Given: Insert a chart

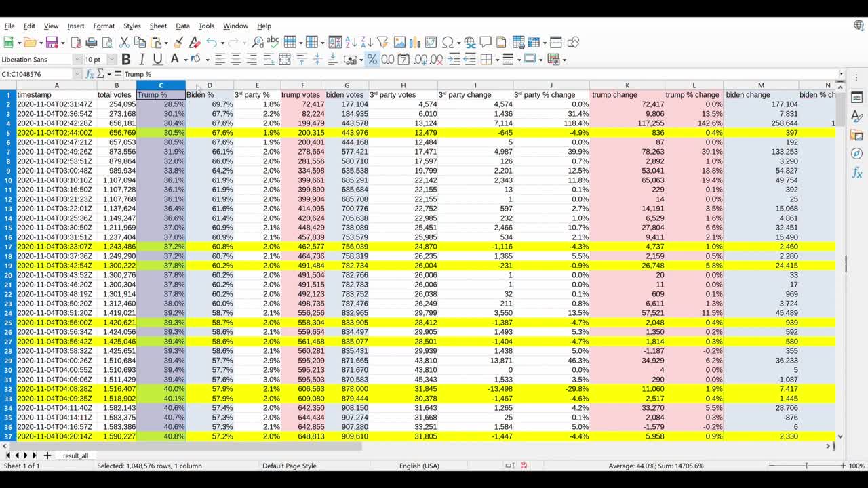Looking at the screenshot, I should (x=415, y=43).
